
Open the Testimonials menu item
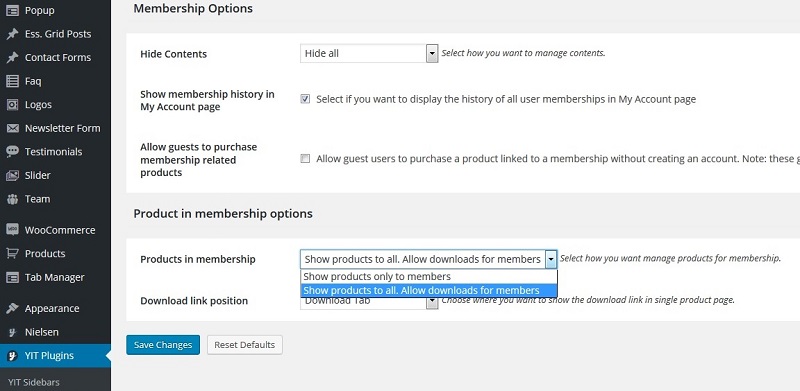tap(53, 152)
